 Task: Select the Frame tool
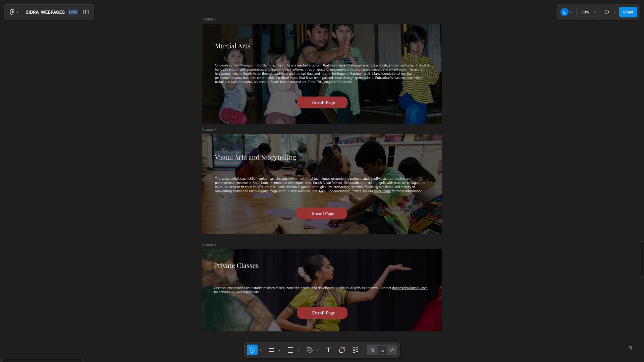tap(271, 350)
